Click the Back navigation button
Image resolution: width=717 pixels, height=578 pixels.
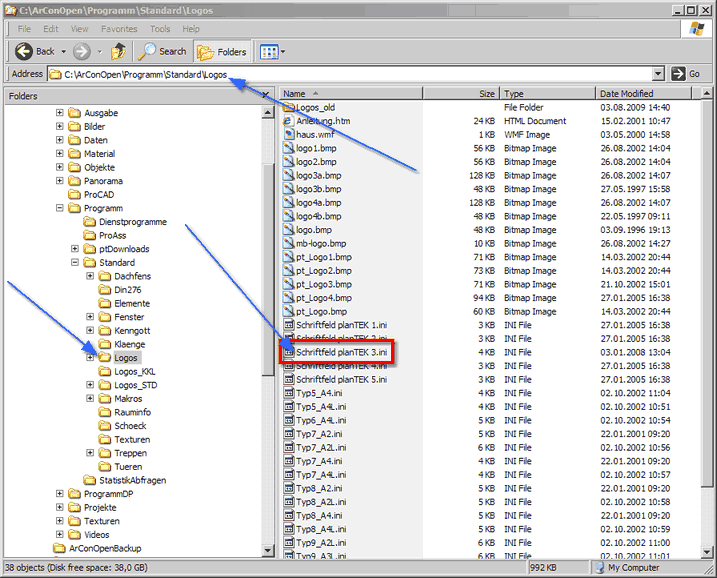[35, 51]
